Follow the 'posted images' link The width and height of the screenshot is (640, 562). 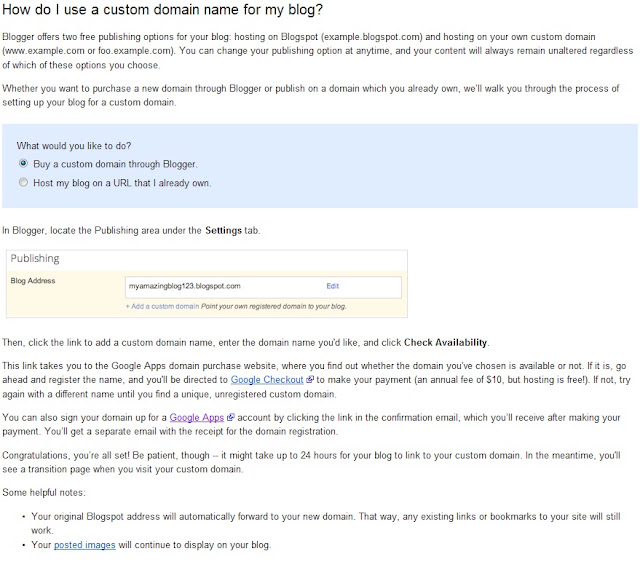pyautogui.click(x=84, y=545)
